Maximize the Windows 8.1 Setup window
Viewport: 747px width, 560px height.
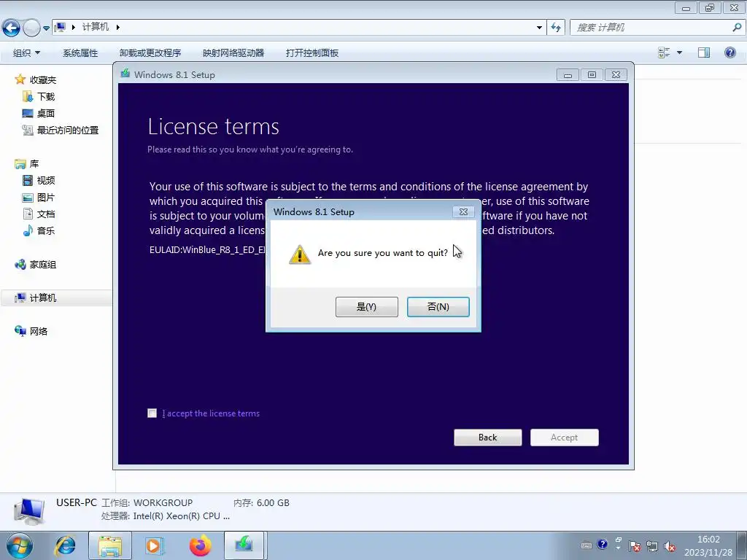(x=592, y=75)
